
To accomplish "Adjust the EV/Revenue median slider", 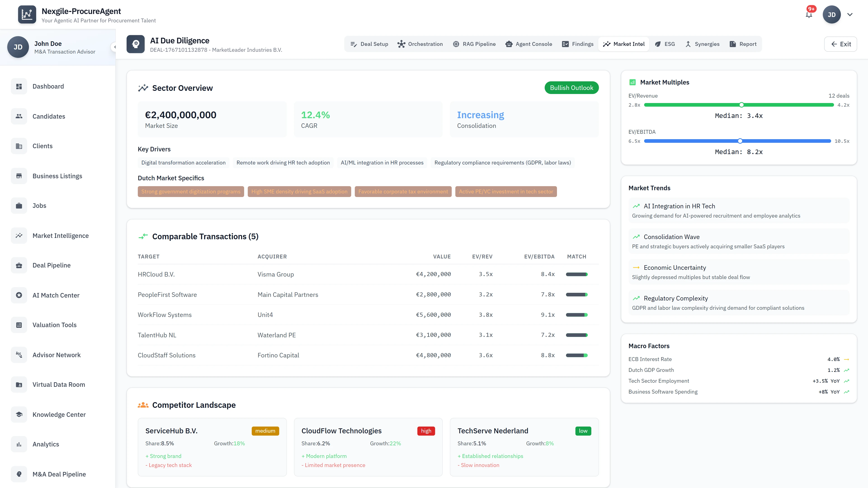I will pyautogui.click(x=741, y=105).
